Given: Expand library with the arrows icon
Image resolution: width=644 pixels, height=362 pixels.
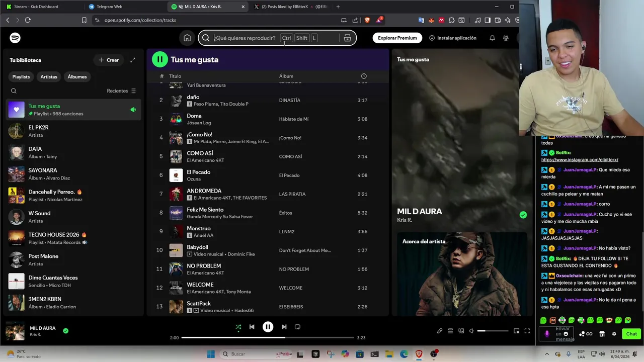Looking at the screenshot, I should (x=133, y=60).
